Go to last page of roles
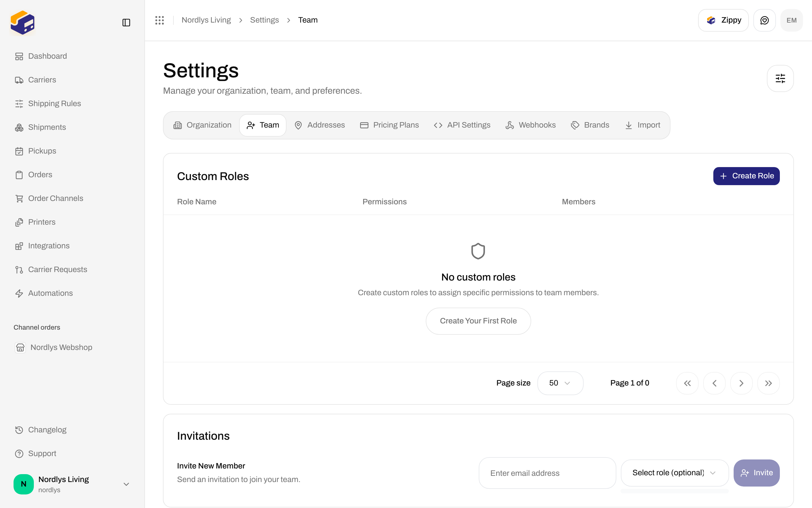Image resolution: width=812 pixels, height=508 pixels. point(768,383)
